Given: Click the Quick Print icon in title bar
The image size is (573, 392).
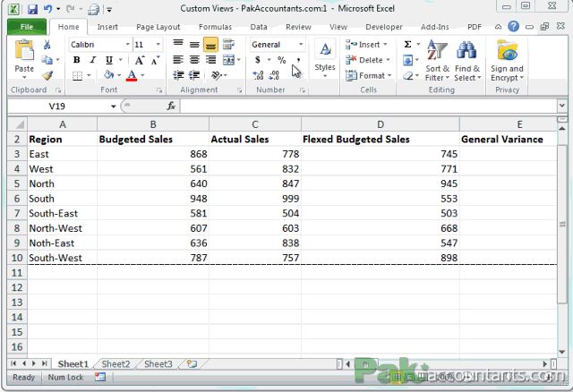Looking at the screenshot, I should tap(93, 9).
